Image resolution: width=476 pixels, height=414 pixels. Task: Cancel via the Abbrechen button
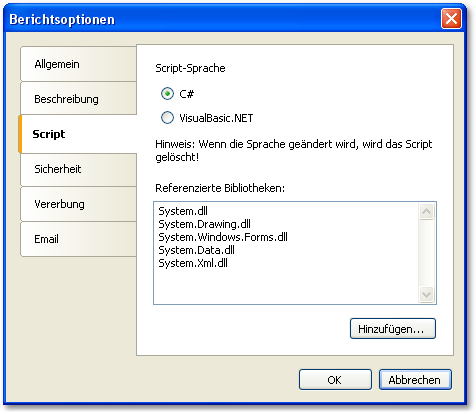click(415, 380)
